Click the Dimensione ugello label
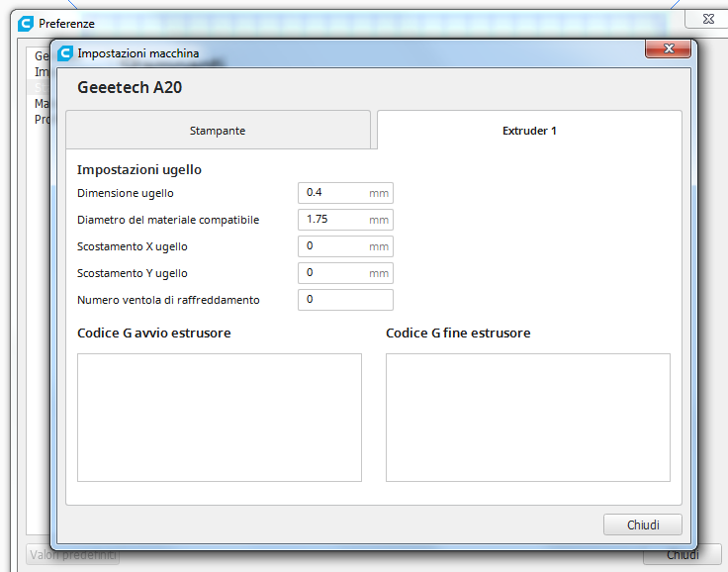This screenshot has height=572, width=728. (x=126, y=193)
